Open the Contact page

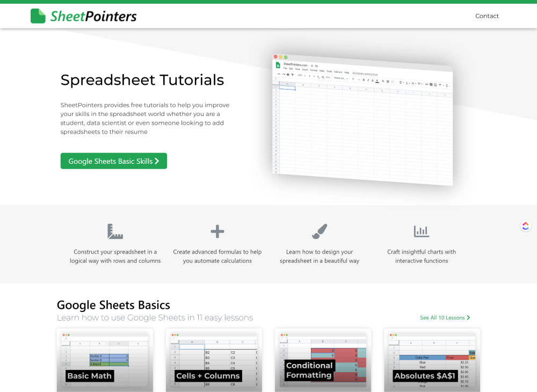487,16
